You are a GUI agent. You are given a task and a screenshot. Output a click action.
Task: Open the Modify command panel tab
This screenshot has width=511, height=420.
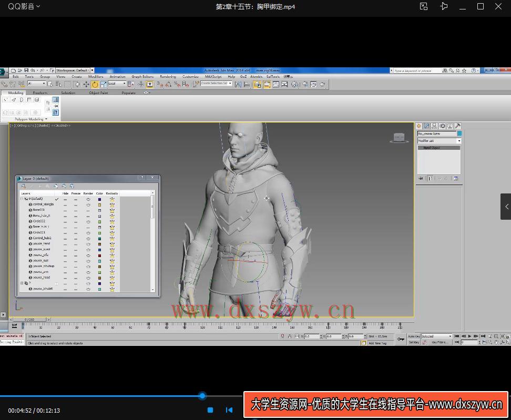point(426,126)
